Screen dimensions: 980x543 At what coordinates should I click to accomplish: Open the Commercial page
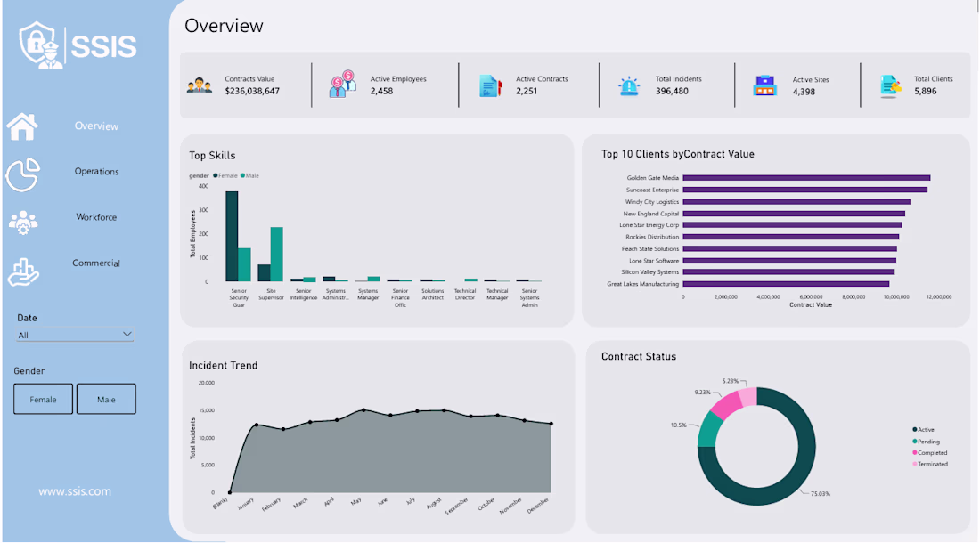click(x=95, y=263)
